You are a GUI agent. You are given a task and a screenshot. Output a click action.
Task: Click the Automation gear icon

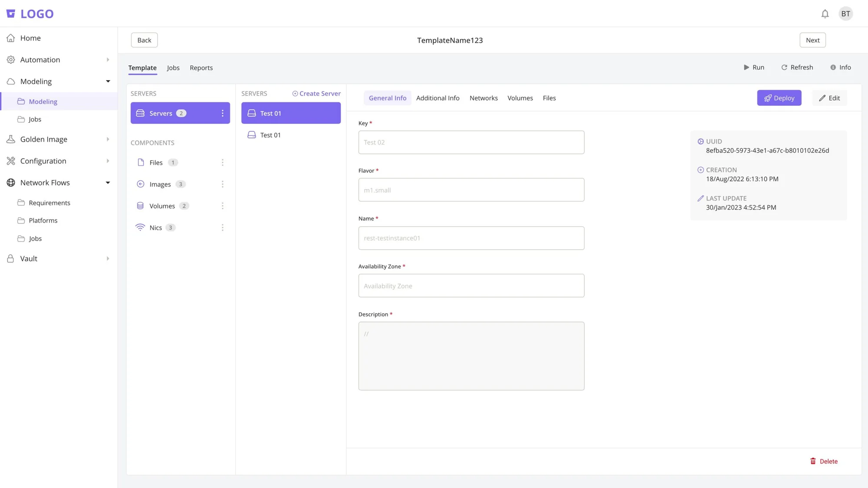point(11,60)
